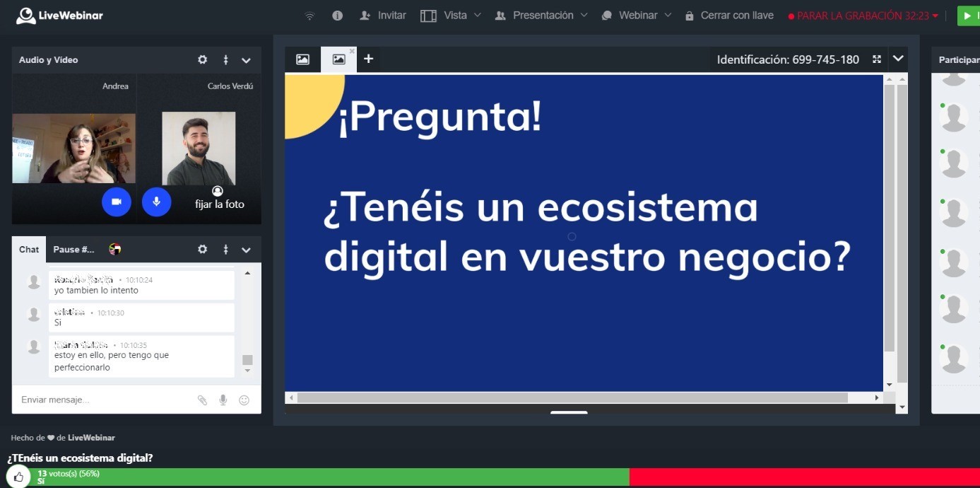Image resolution: width=980 pixels, height=488 pixels.
Task: Open the emoji picker in the chat
Action: coord(244,400)
